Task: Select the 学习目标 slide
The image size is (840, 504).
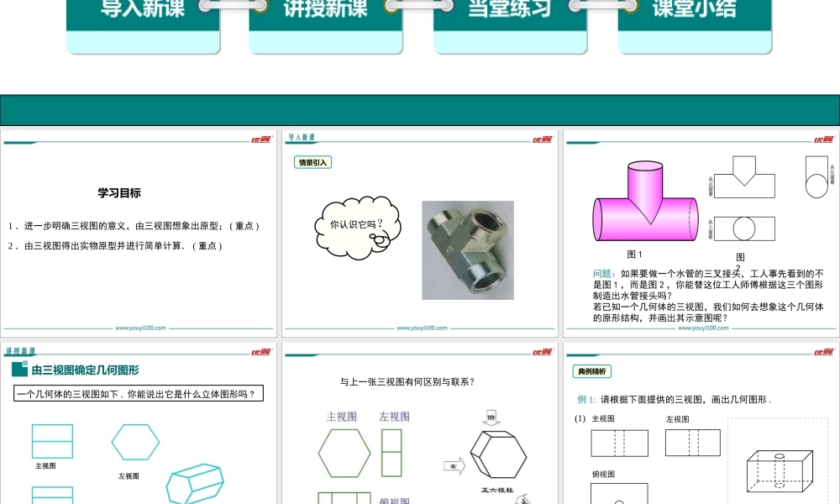Action: [x=139, y=233]
